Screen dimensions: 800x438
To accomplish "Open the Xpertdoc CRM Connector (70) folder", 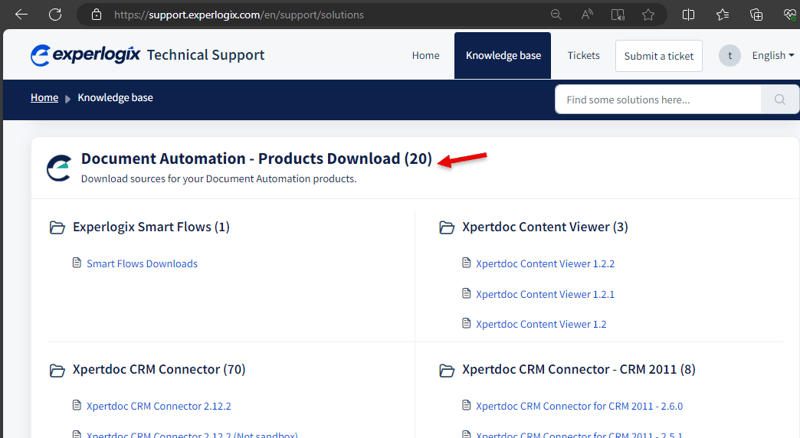I will (159, 369).
